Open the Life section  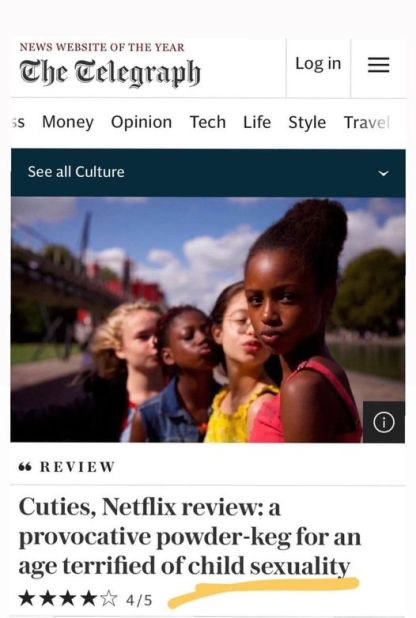(257, 122)
